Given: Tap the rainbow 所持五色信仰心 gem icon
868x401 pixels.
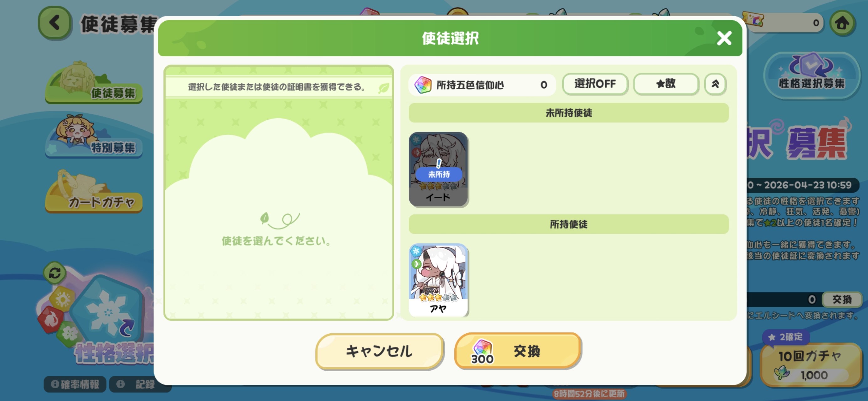Looking at the screenshot, I should tap(423, 85).
